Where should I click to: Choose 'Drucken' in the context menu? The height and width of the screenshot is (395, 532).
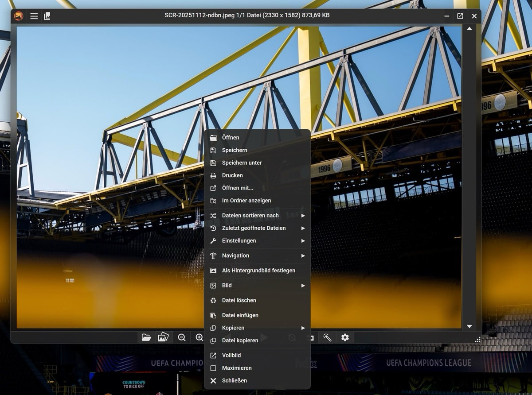click(x=232, y=175)
